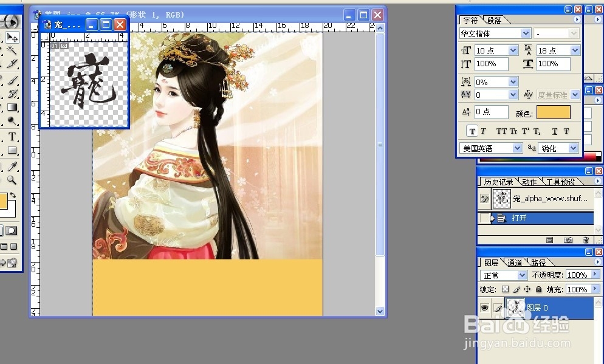Switch to the 通道 channels tab
The image size is (604, 364).
coord(515,263)
